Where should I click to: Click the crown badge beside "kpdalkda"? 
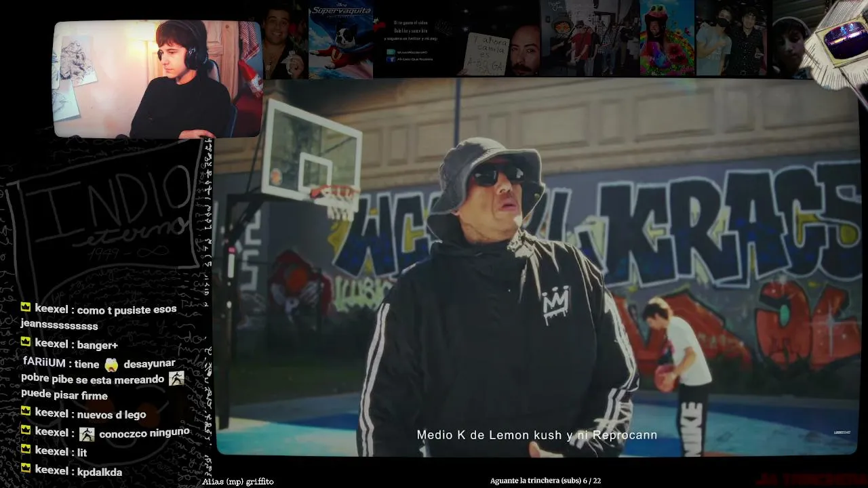pyautogui.click(x=26, y=468)
